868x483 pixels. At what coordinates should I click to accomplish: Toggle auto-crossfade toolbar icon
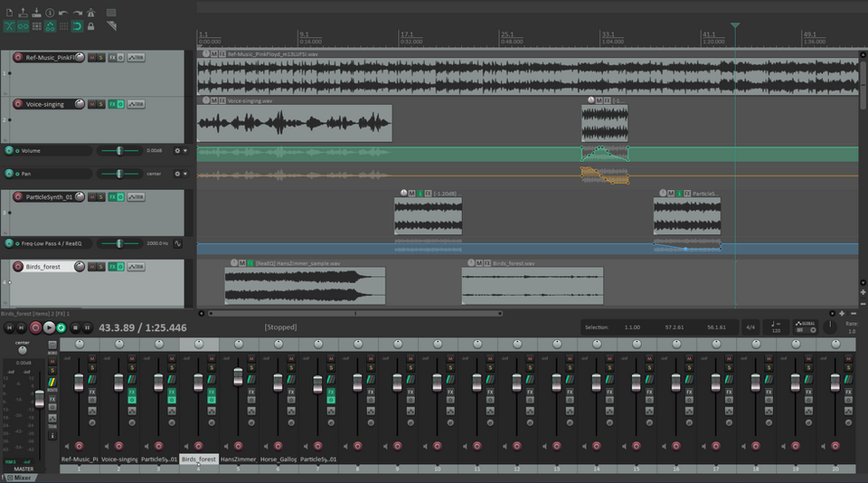tap(9, 26)
